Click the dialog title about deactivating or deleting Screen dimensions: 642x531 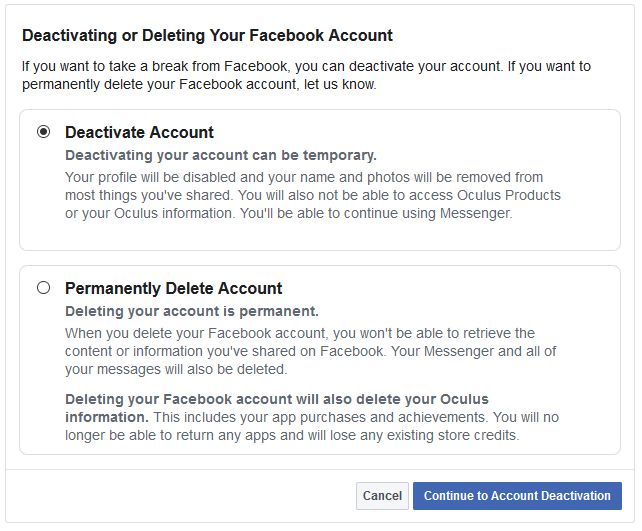point(207,36)
